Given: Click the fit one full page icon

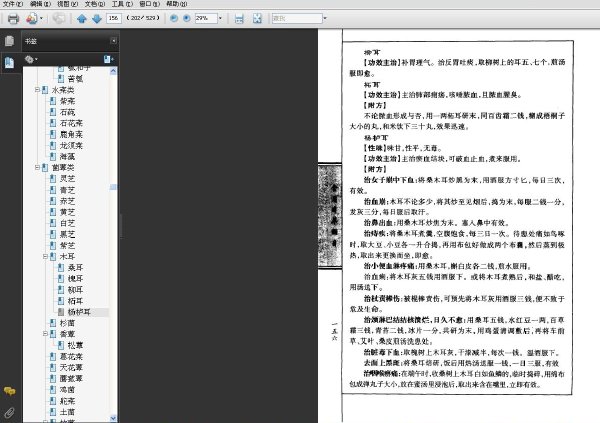Looking at the screenshot, I should point(257,18).
